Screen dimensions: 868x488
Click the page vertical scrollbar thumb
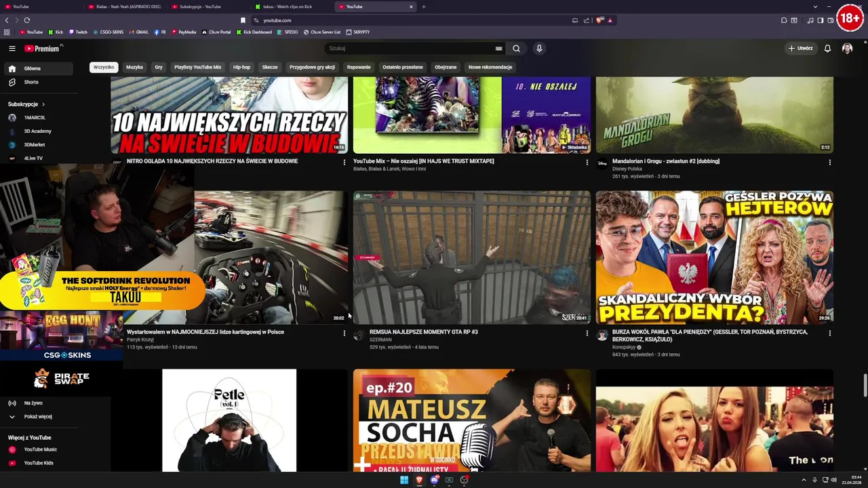pyautogui.click(x=865, y=386)
